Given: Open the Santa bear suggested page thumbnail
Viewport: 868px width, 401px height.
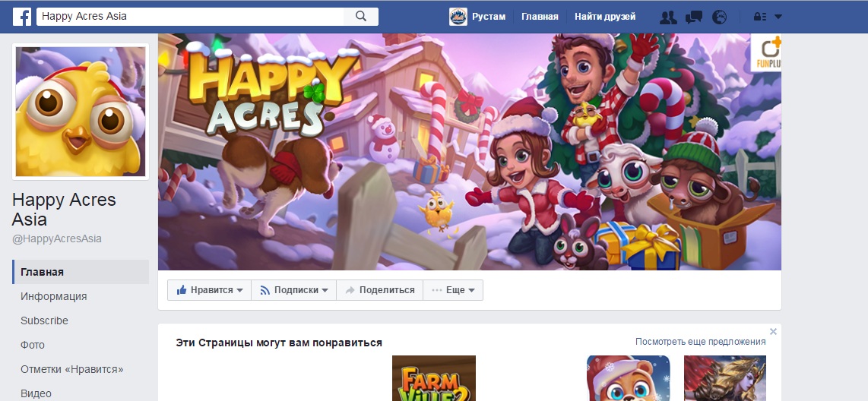Looking at the screenshot, I should click(x=629, y=378).
